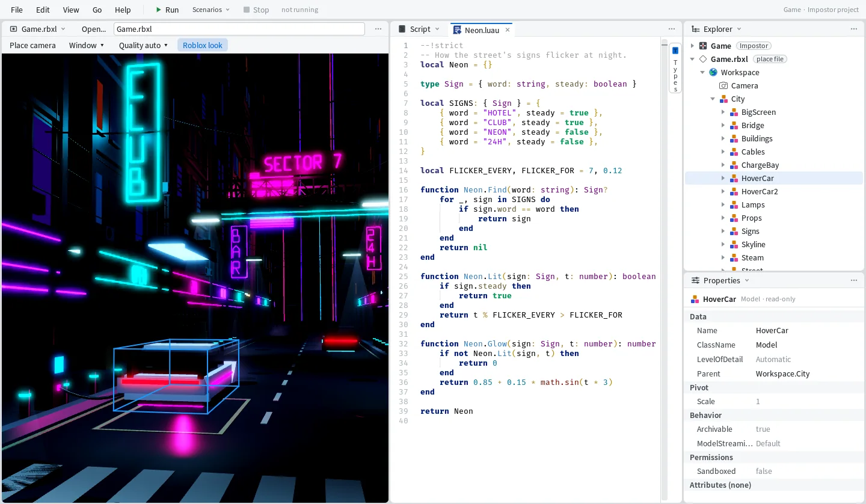Viewport: 866px width, 504px height.
Task: Open the File menu
Action: coord(17,10)
